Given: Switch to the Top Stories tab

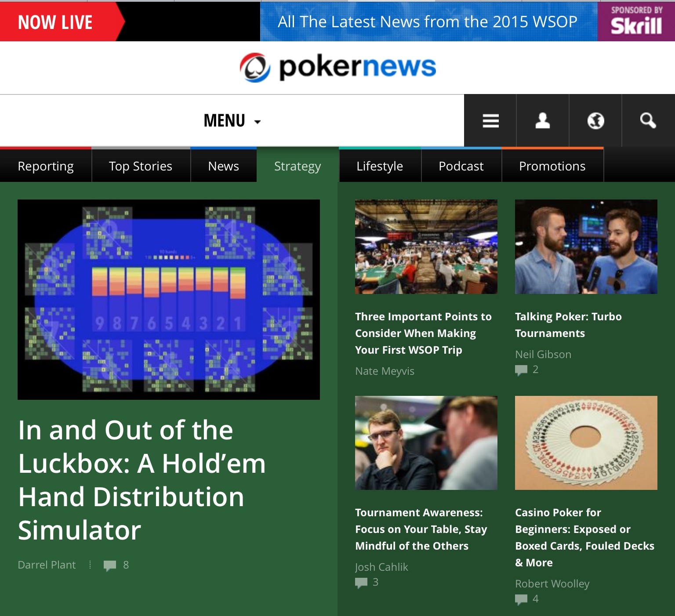Looking at the screenshot, I should (x=141, y=166).
